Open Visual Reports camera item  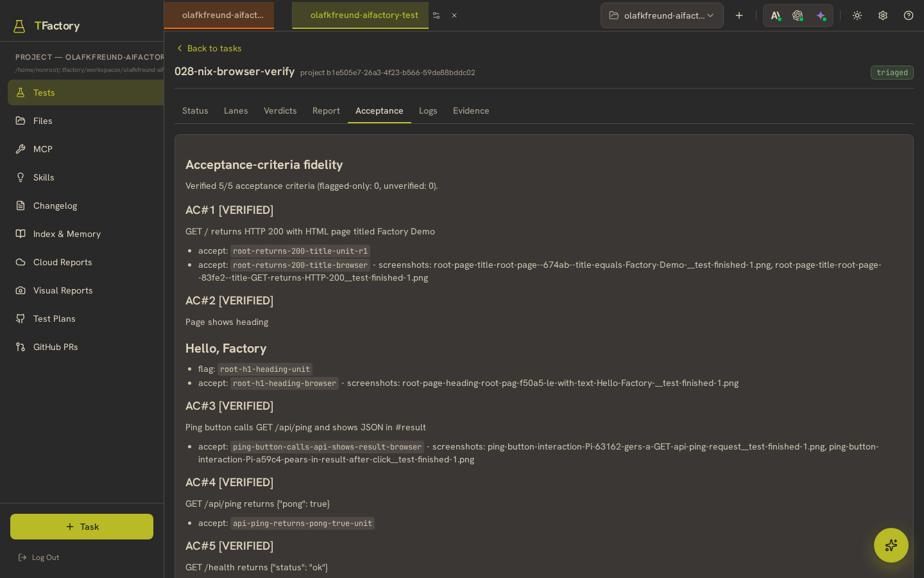(x=86, y=290)
